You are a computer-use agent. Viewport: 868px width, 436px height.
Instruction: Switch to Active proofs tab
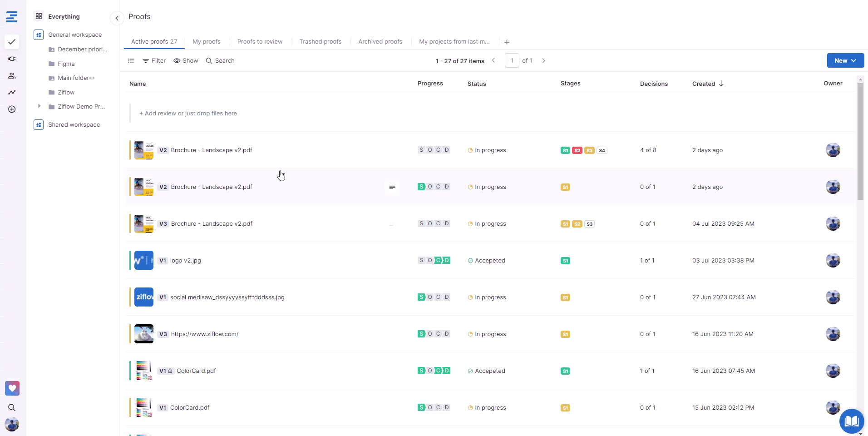tap(154, 41)
